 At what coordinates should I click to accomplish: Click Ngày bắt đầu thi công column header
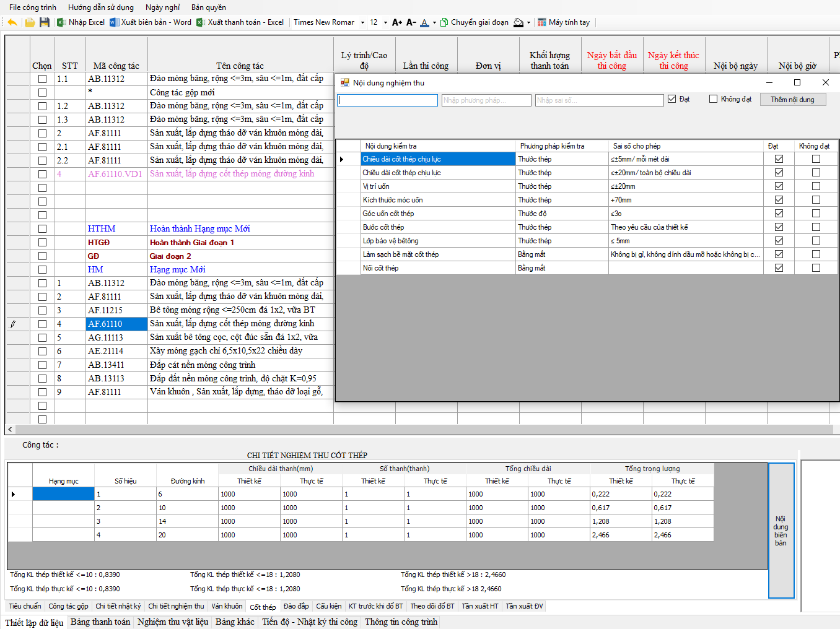point(612,60)
